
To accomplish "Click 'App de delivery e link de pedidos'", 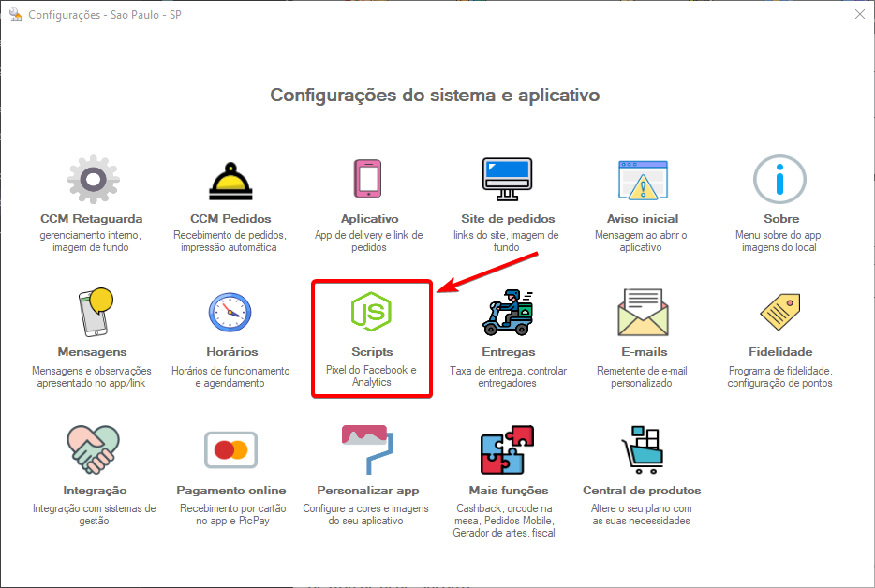I will (x=369, y=242).
